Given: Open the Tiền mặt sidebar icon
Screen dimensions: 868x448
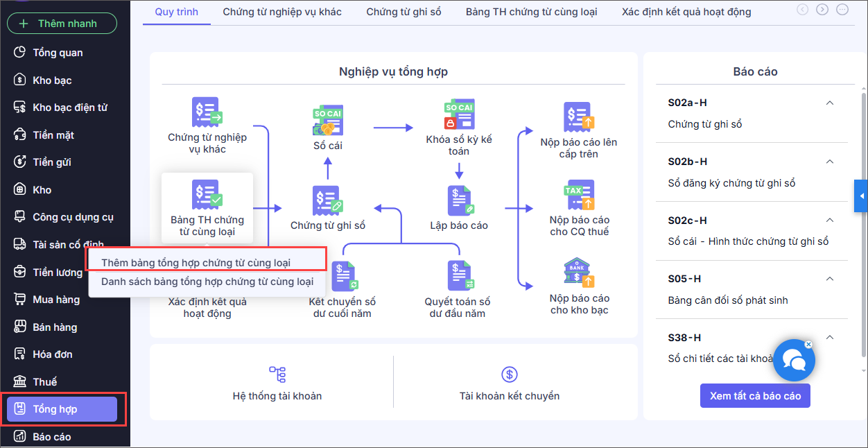Looking at the screenshot, I should 20,135.
